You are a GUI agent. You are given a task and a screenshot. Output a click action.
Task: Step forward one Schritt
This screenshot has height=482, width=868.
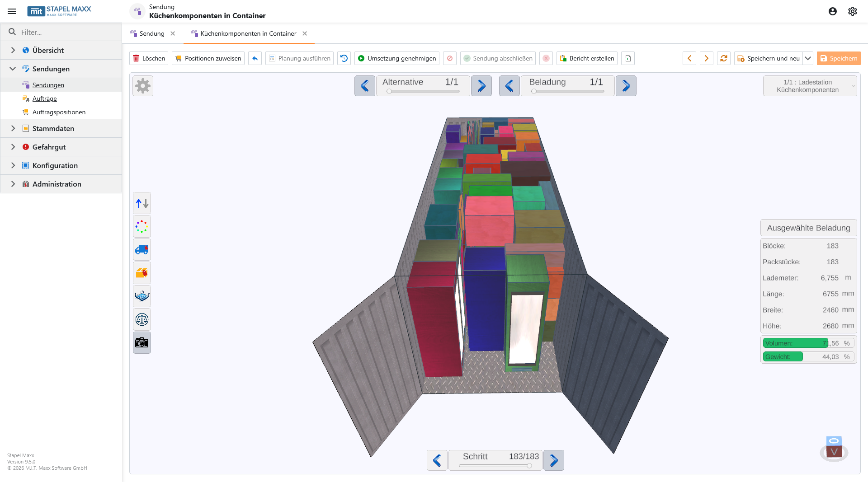(x=554, y=460)
